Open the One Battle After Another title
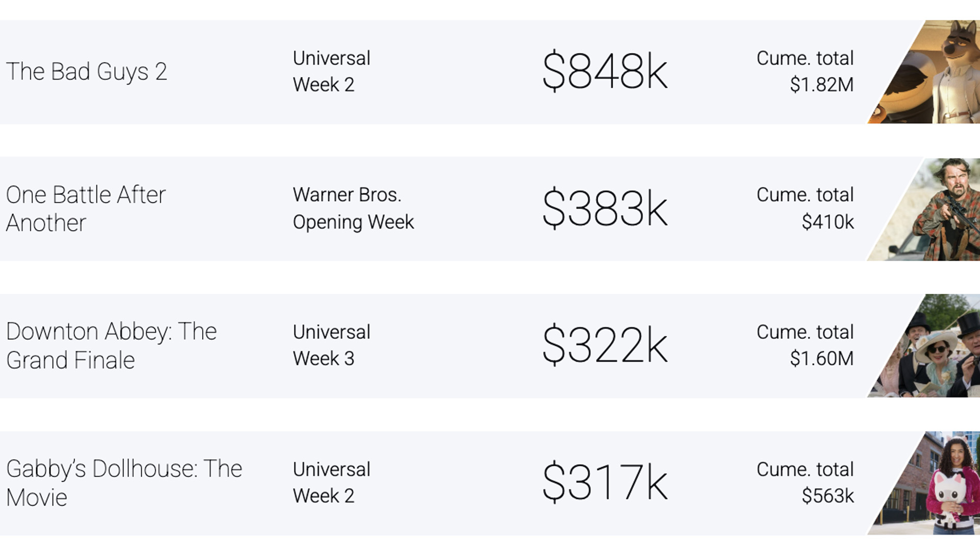This screenshot has height=551, width=980. (86, 209)
